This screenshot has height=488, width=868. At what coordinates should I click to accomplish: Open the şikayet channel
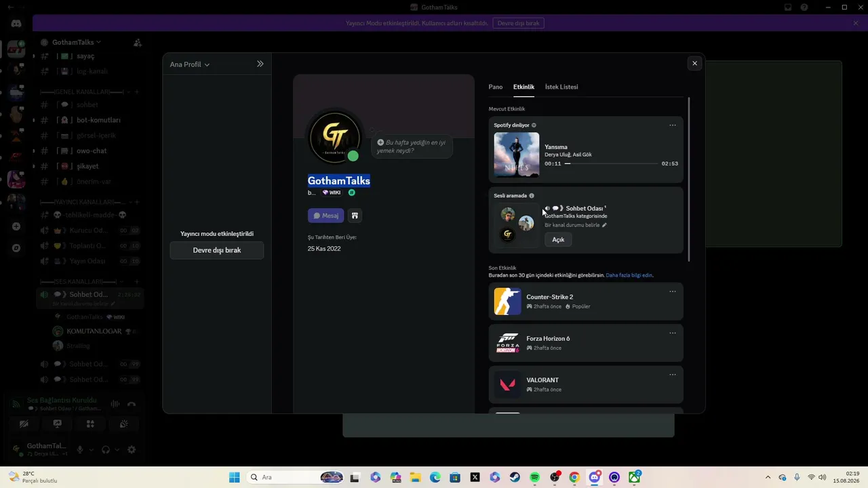88,166
